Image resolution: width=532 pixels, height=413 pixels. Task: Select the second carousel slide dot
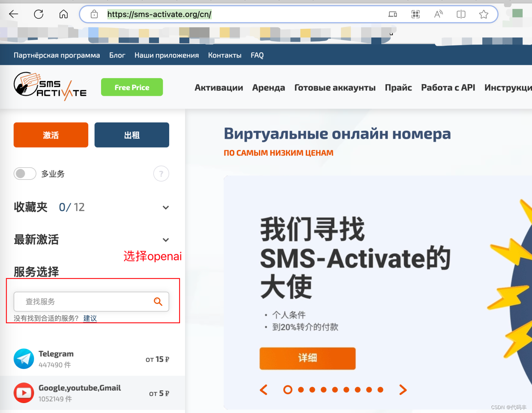pyautogui.click(x=301, y=390)
